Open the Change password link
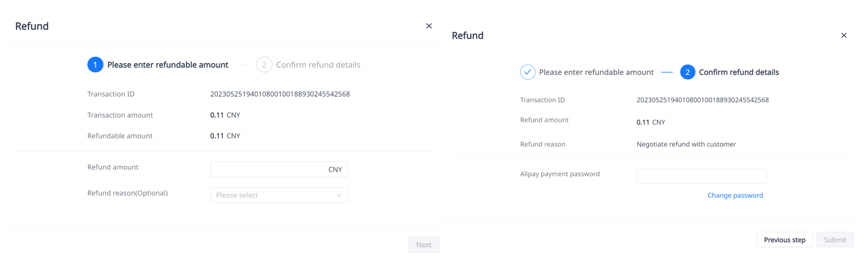 735,196
